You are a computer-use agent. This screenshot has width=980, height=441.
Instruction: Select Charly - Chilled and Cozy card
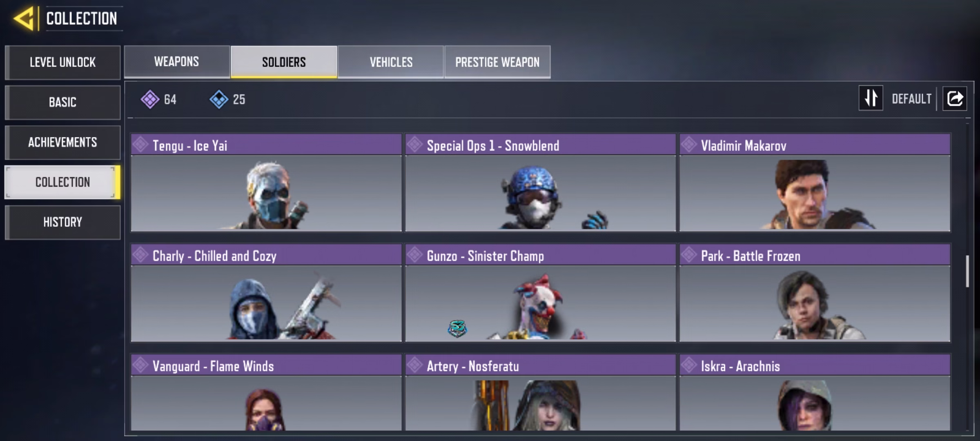266,293
